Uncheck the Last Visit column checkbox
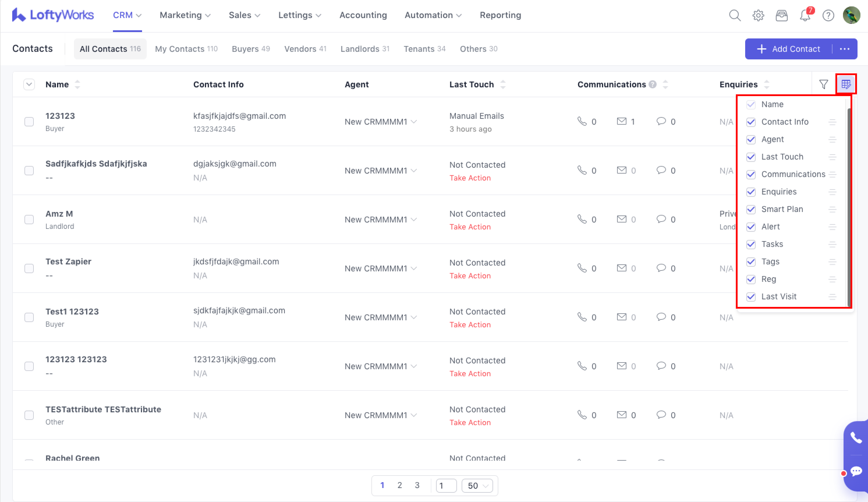The image size is (868, 502). 751,297
